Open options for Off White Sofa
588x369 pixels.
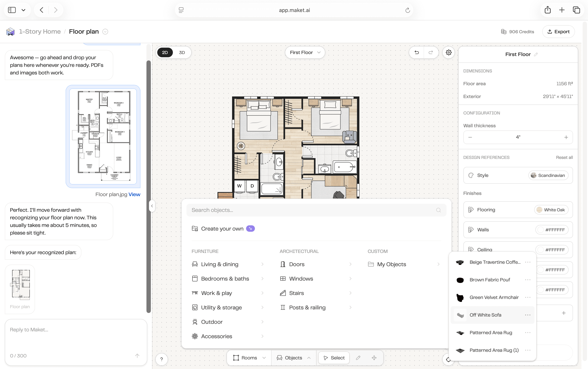[x=528, y=315]
